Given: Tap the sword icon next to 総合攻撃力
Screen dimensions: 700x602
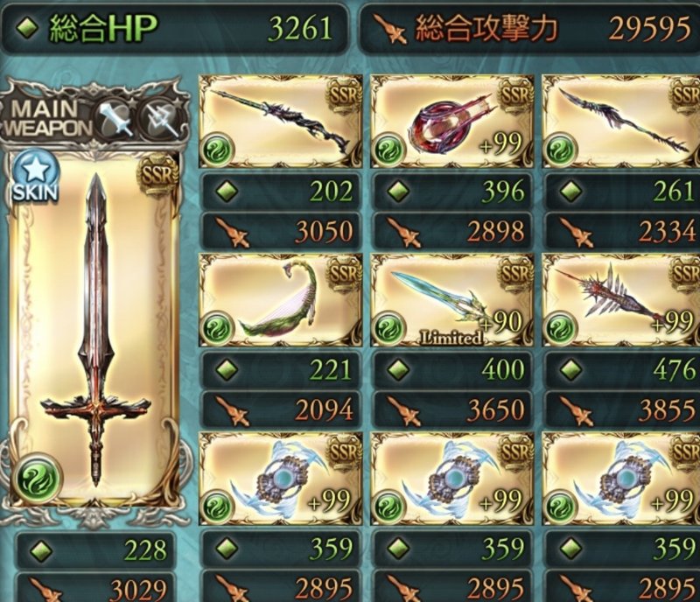Looking at the screenshot, I should 388,30.
